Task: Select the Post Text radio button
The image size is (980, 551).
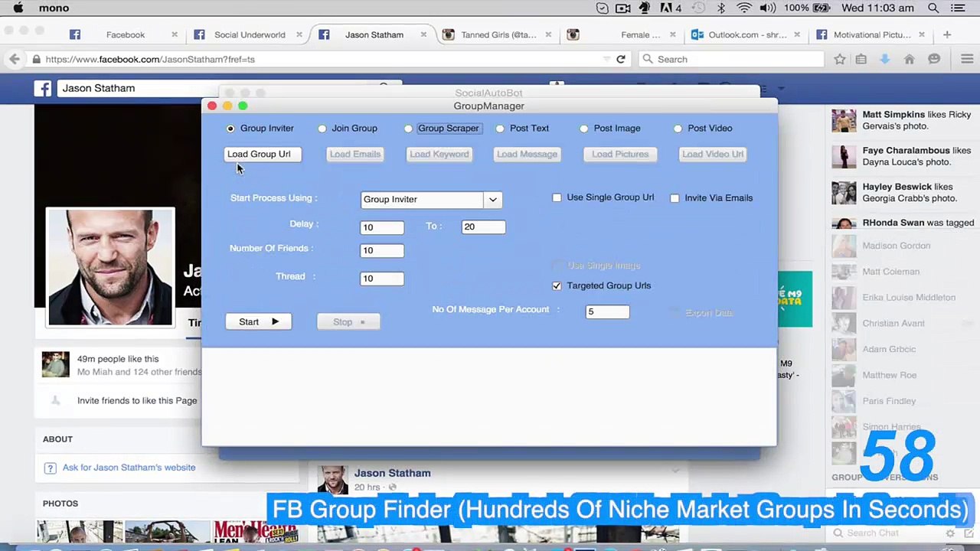Action: coord(500,129)
